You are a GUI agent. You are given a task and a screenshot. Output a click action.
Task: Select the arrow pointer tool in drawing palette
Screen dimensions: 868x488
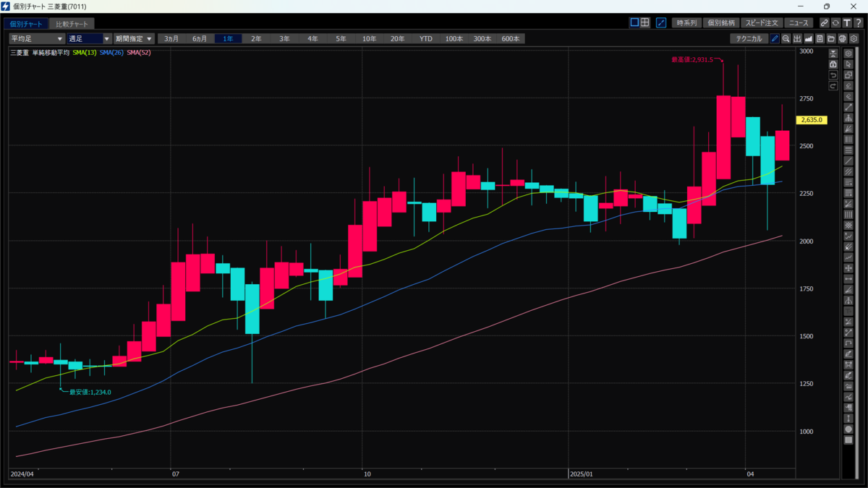coord(849,64)
